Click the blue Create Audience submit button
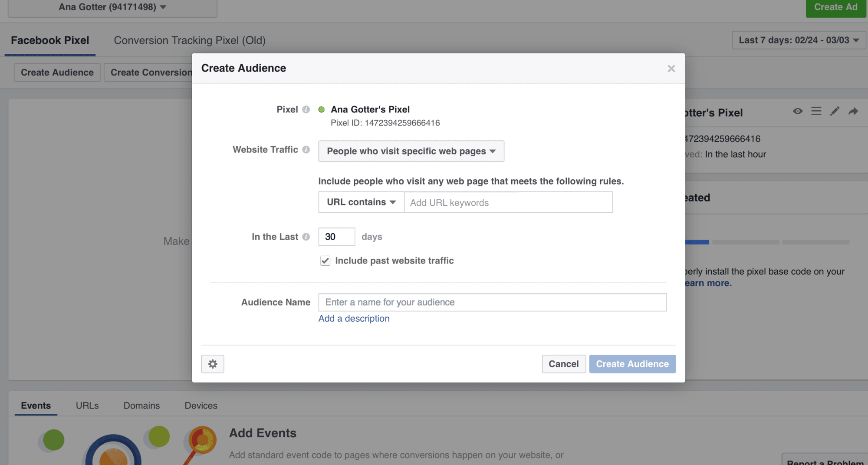This screenshot has width=868, height=465. click(632, 364)
